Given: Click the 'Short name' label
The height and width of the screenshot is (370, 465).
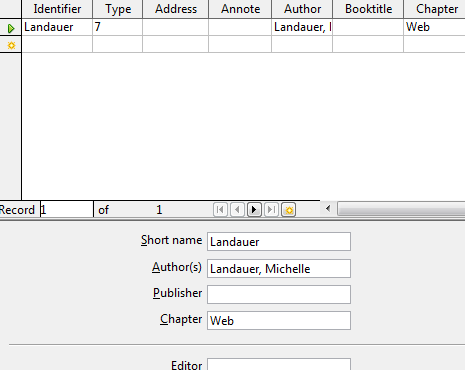Looking at the screenshot, I should (x=171, y=240).
